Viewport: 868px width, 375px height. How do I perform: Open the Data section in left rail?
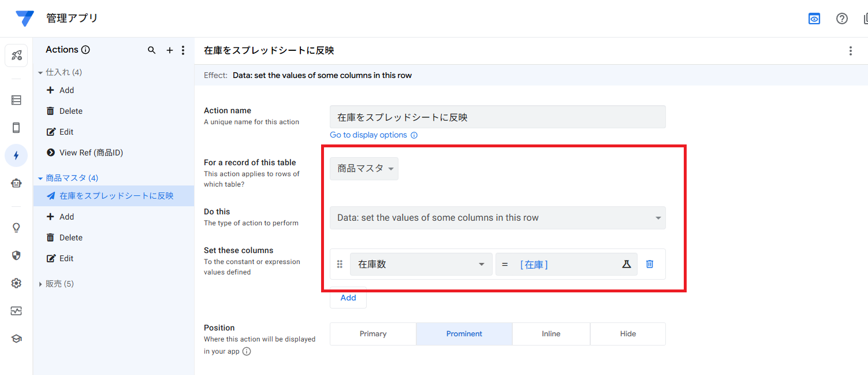pos(16,100)
